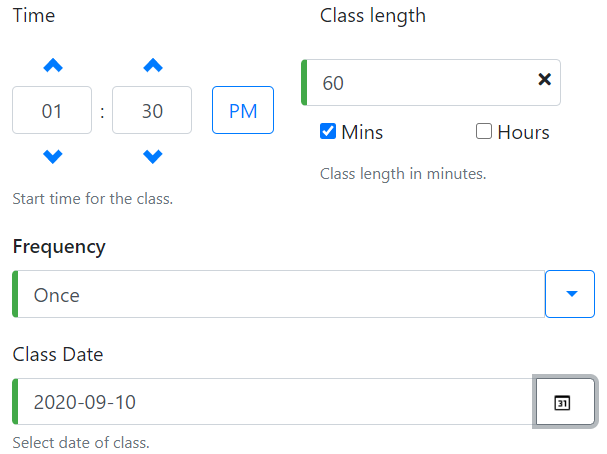Toggle the PM meridian button
Viewport: 607px width, 454px height.
tap(243, 110)
